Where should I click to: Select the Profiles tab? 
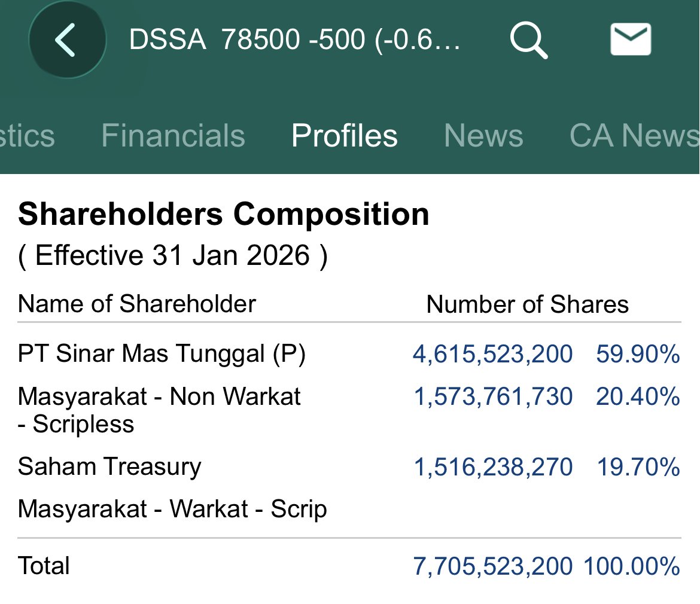point(344,135)
